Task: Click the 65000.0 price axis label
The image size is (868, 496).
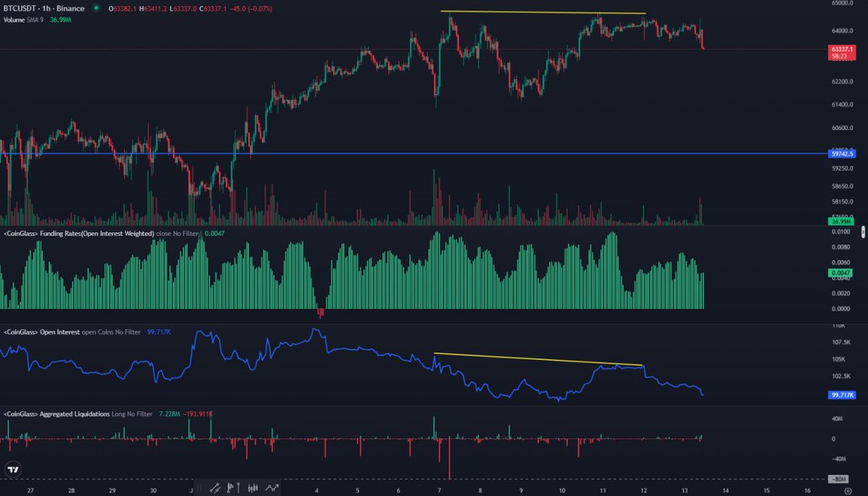Action: [x=841, y=4]
